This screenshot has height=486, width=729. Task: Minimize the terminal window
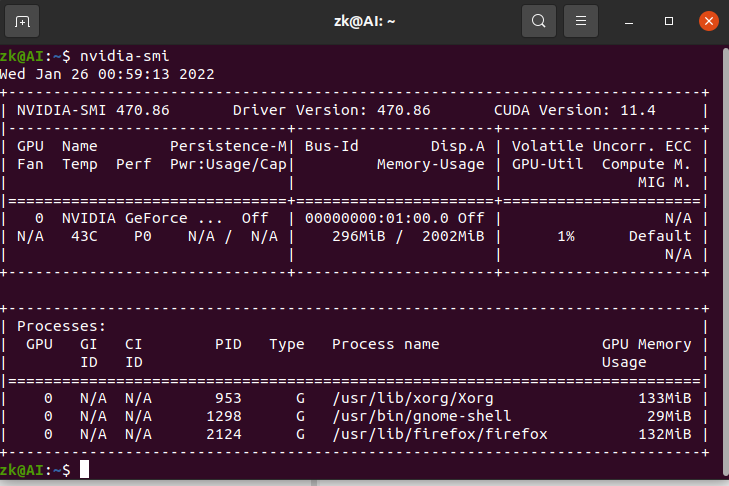click(x=629, y=21)
